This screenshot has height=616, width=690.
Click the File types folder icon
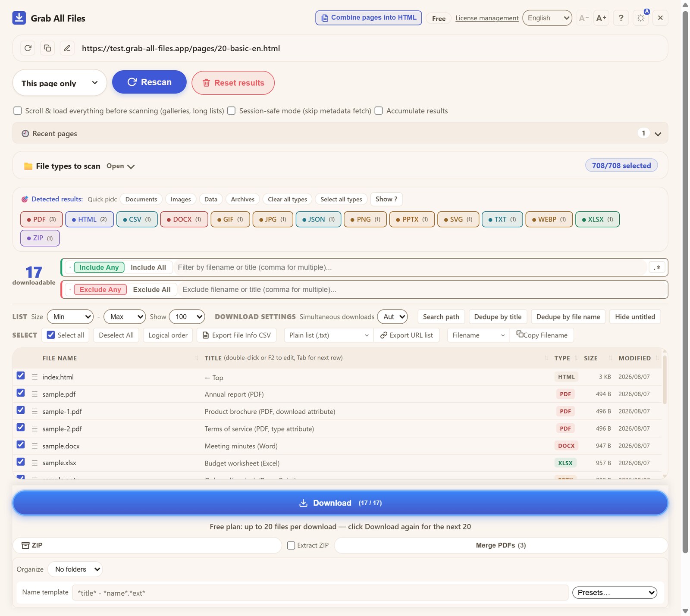(x=28, y=166)
